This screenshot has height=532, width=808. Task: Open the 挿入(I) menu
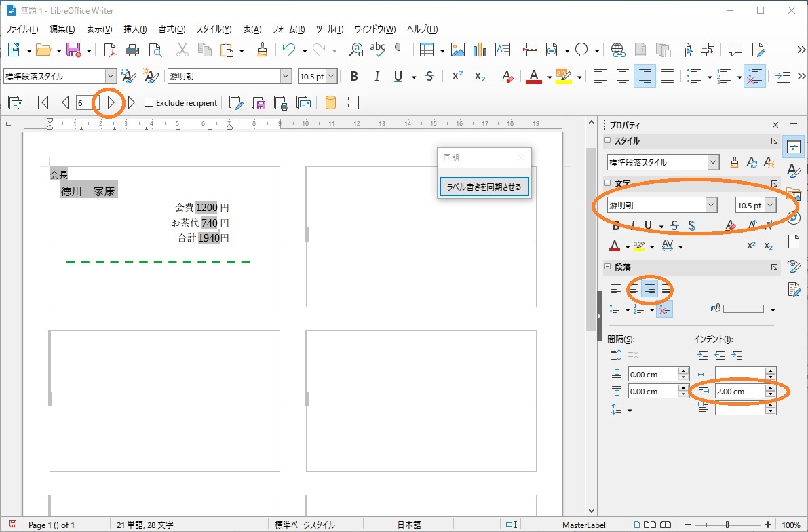point(135,29)
